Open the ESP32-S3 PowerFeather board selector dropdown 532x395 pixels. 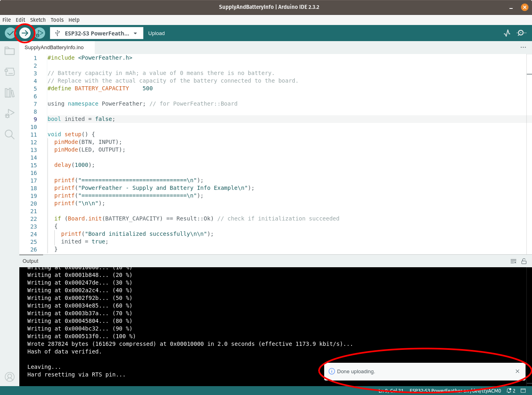96,33
